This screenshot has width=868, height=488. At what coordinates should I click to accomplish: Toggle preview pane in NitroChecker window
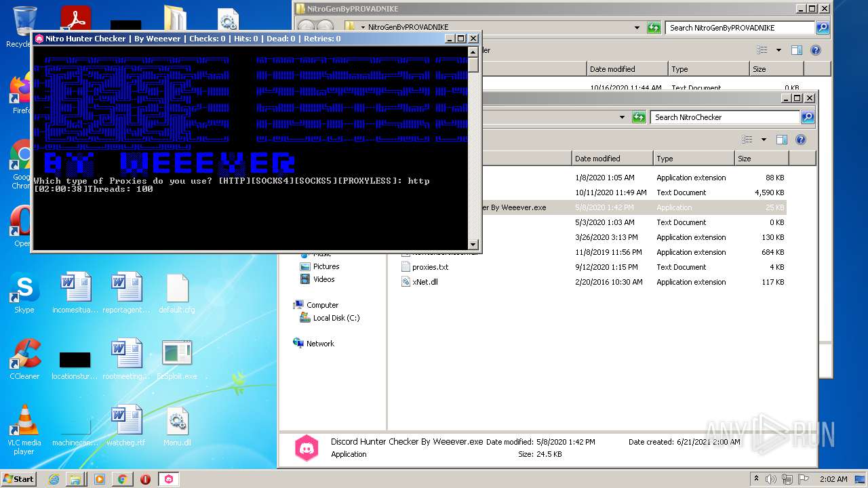pos(781,140)
